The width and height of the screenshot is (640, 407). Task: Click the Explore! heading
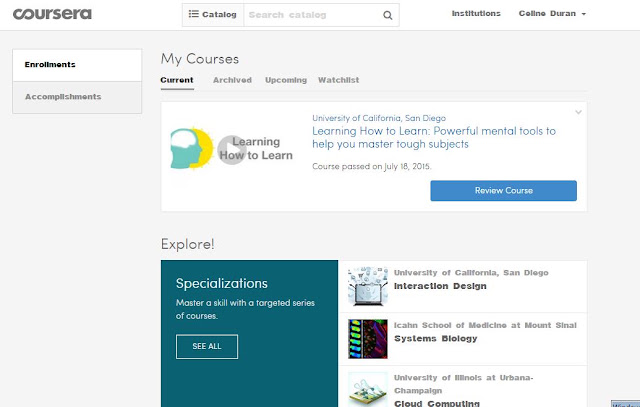(187, 245)
